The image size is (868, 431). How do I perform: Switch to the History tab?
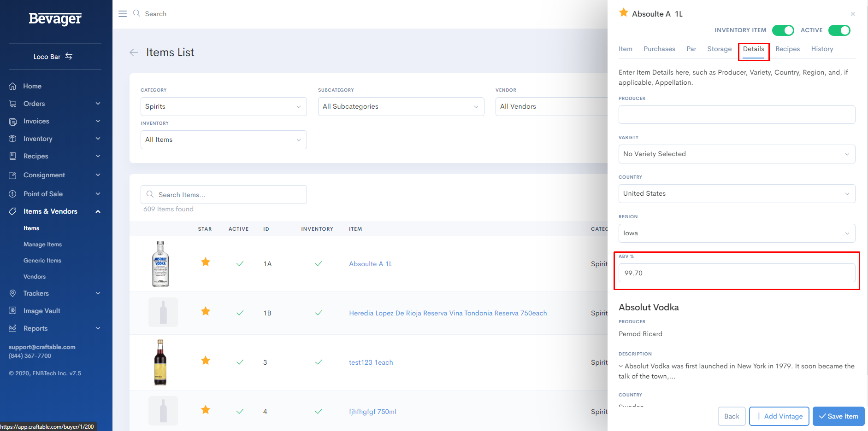[822, 49]
